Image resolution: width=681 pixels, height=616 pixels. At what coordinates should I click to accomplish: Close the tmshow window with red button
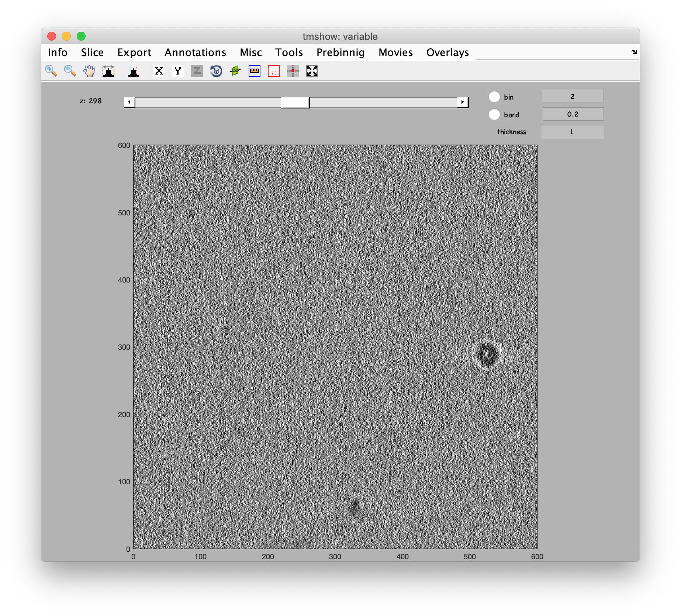click(x=52, y=36)
